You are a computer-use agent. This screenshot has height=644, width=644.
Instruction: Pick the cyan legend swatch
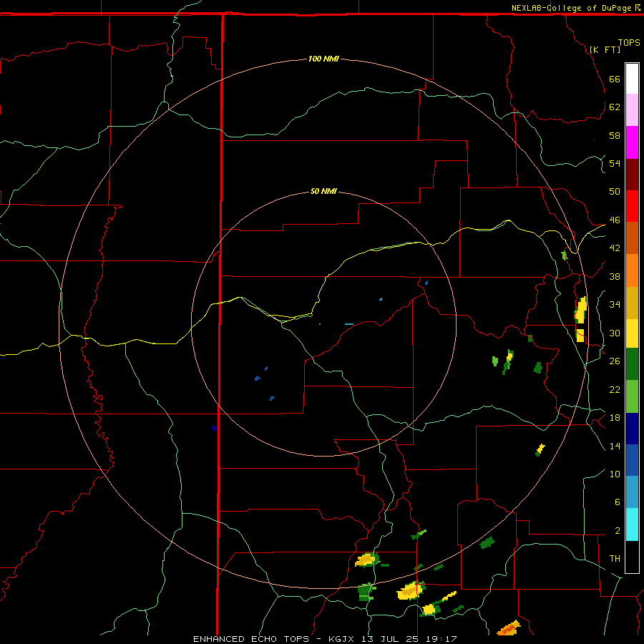(x=632, y=525)
